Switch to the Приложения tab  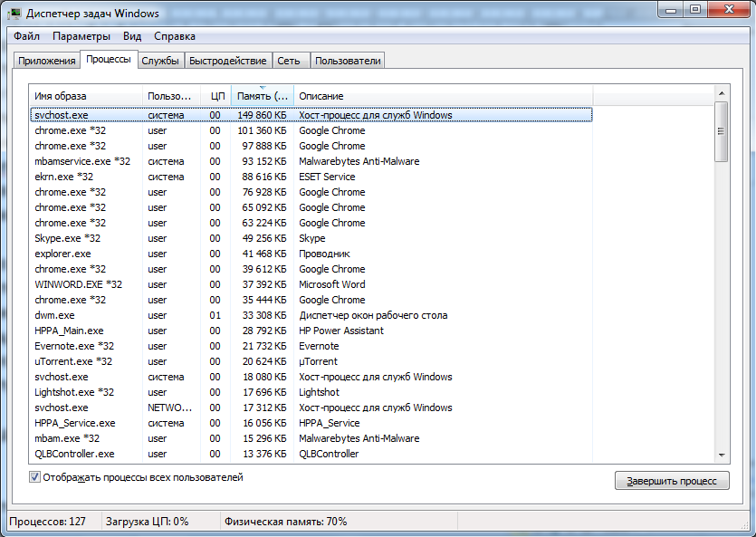[x=46, y=61]
